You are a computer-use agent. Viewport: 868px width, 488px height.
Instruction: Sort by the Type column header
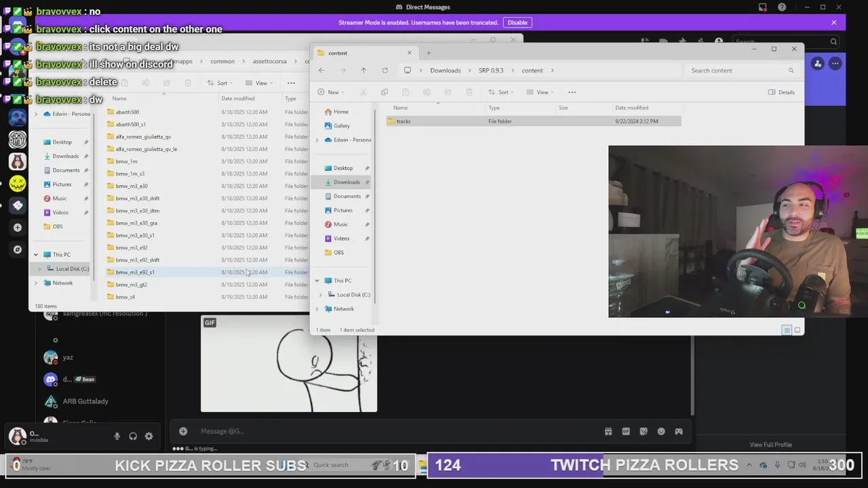(494, 108)
